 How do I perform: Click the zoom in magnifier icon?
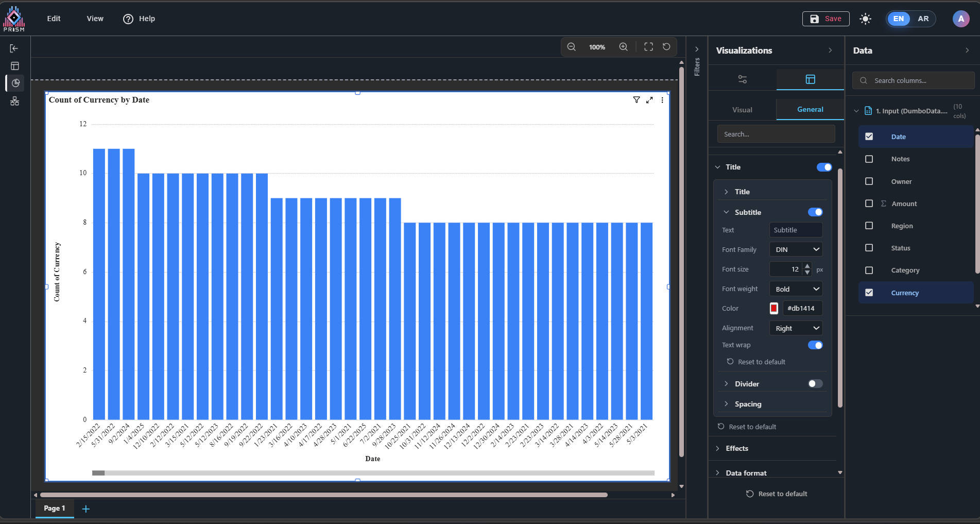tap(623, 47)
